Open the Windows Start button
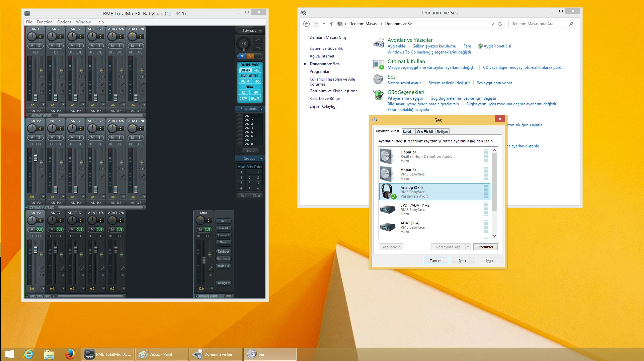Image resolution: width=644 pixels, height=361 pixels. coord(10,354)
